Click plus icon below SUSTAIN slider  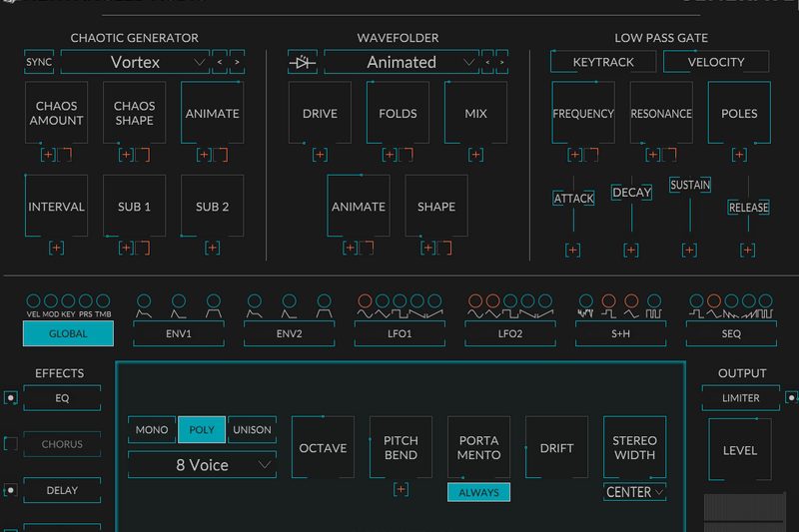coord(689,250)
